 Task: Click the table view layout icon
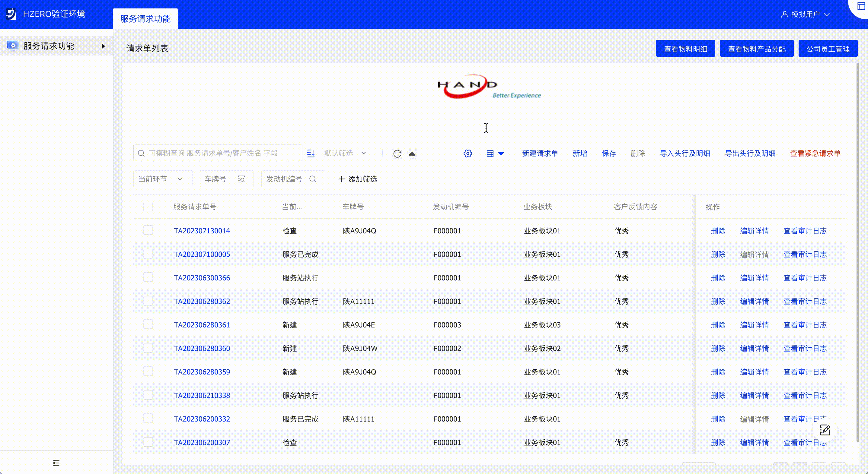[x=490, y=153]
